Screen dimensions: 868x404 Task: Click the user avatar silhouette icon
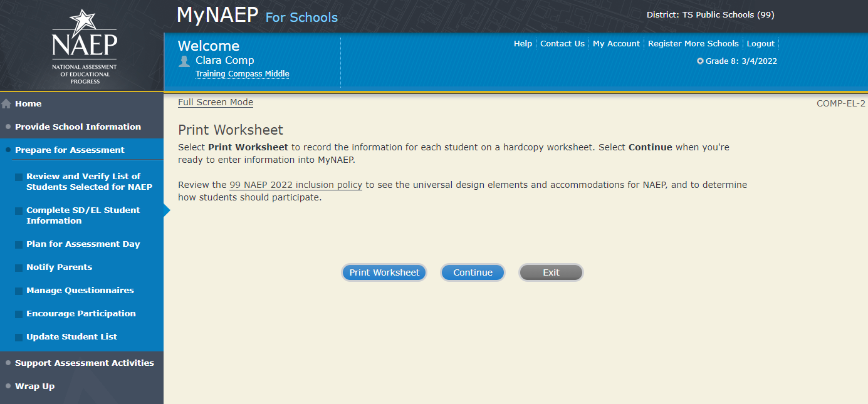tap(184, 61)
